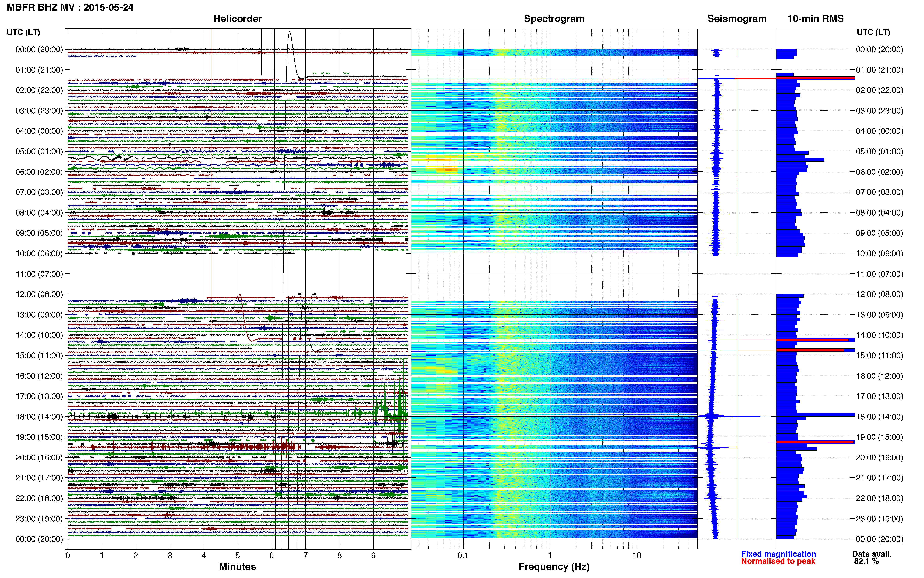
Task: Click the spectrogram frequency tick '0.1'
Action: [463, 555]
